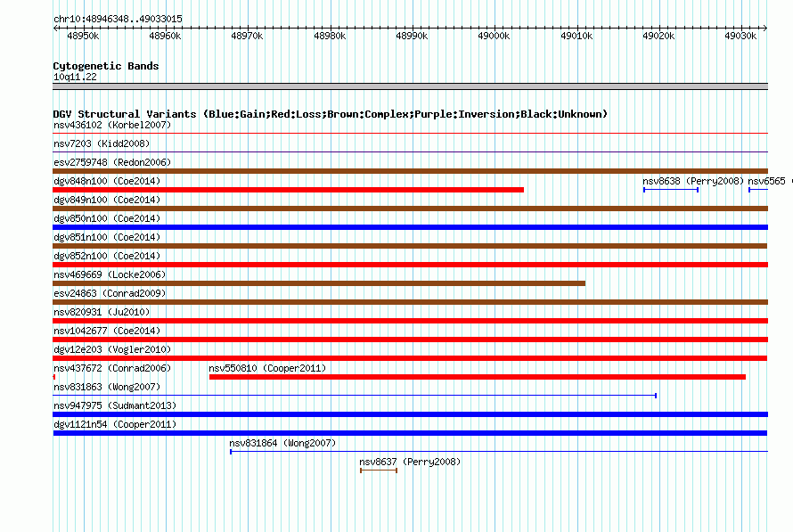This screenshot has width=793, height=532.
Task: Click the nsv820931 (Ju2010) label
Action: (x=102, y=312)
